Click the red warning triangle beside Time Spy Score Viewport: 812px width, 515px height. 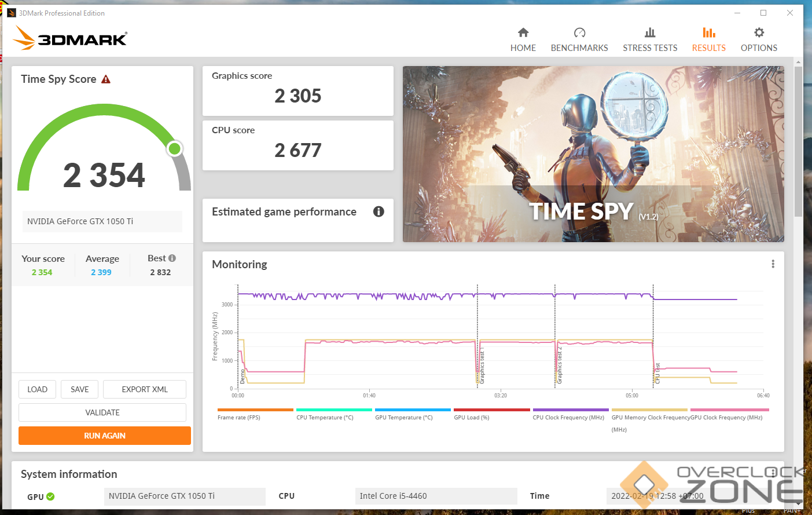click(x=106, y=79)
